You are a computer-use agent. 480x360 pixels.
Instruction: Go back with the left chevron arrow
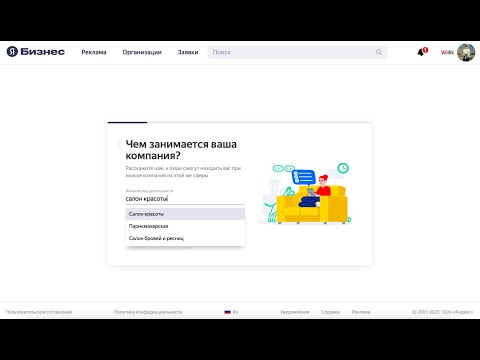coord(119,144)
